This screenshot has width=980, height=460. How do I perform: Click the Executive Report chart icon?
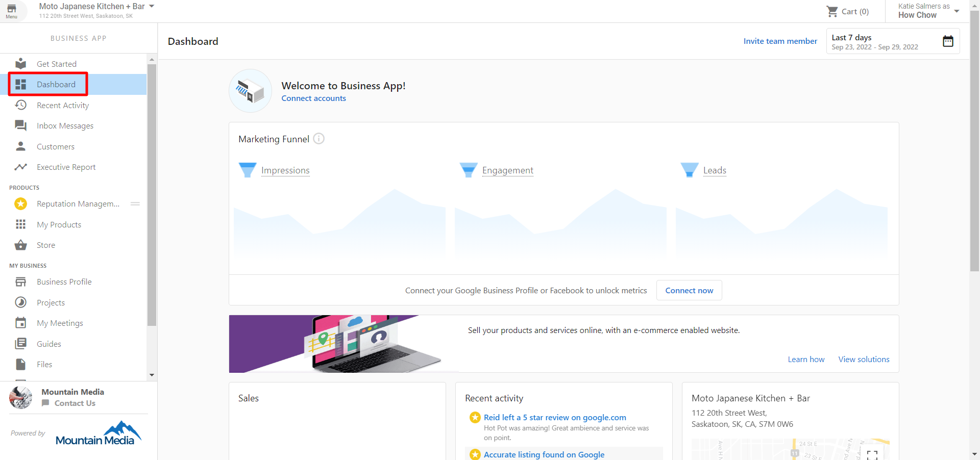coord(21,167)
